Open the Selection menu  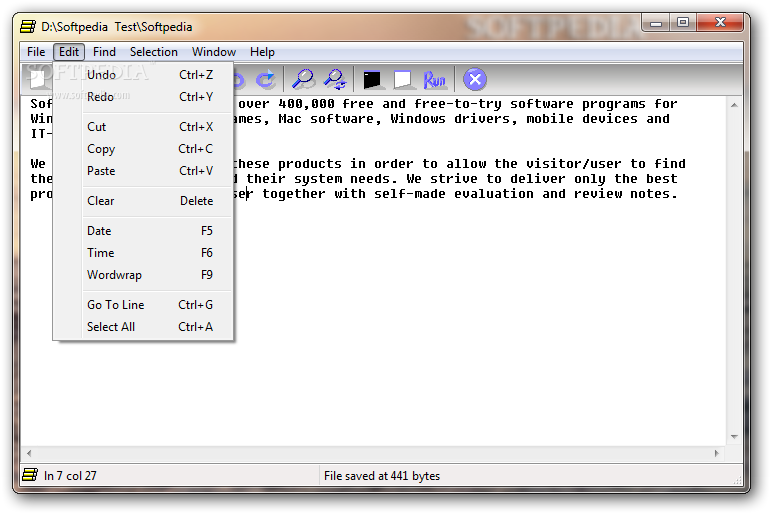[x=153, y=52]
